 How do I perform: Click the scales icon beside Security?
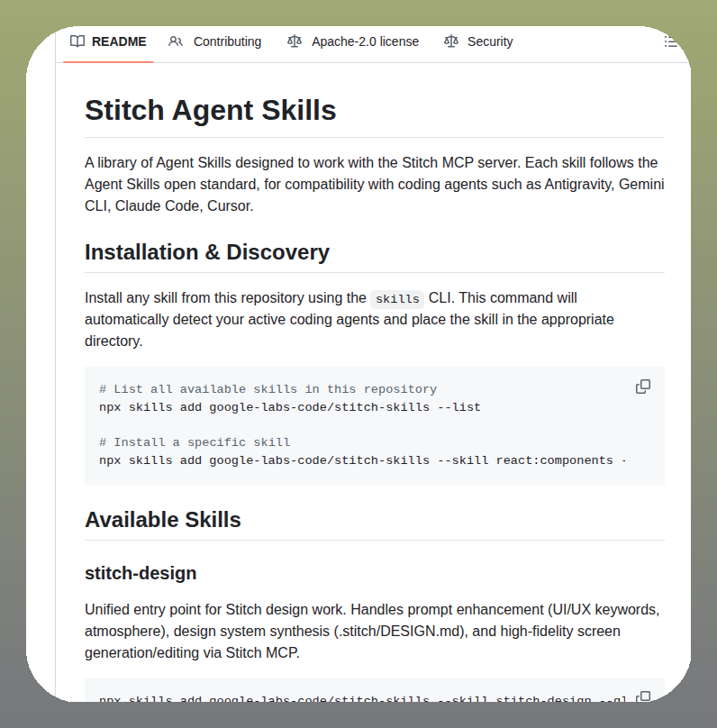[x=451, y=41]
